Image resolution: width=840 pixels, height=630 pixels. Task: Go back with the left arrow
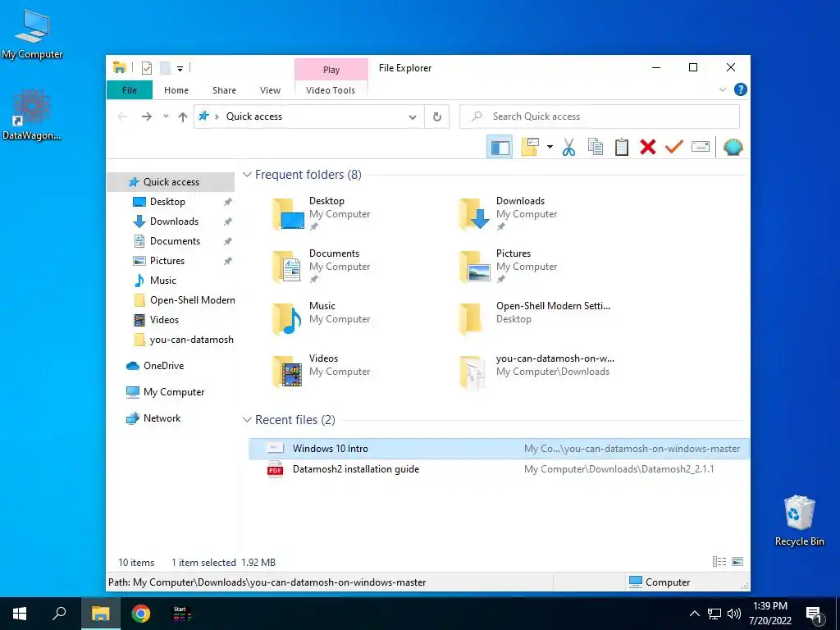click(x=123, y=116)
